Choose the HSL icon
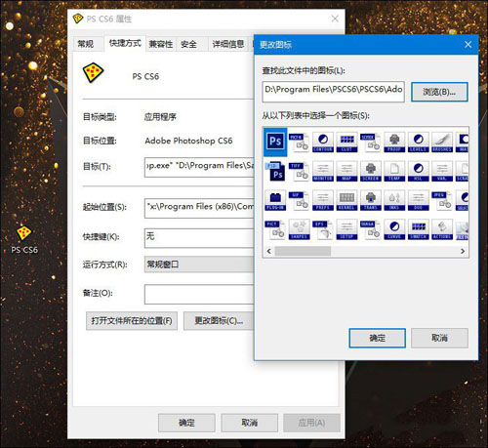488x448 pixels. (x=418, y=171)
